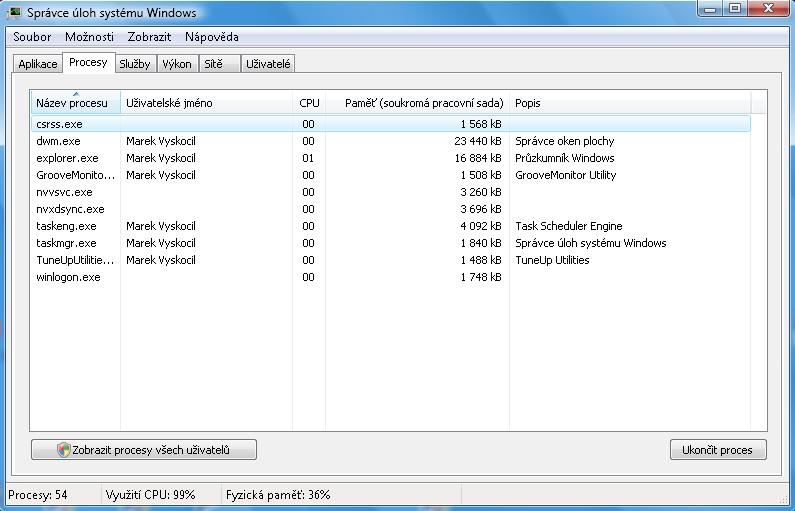Viewport: 795px width, 511px height.
Task: Open the Uživatelé tab
Action: coord(268,64)
